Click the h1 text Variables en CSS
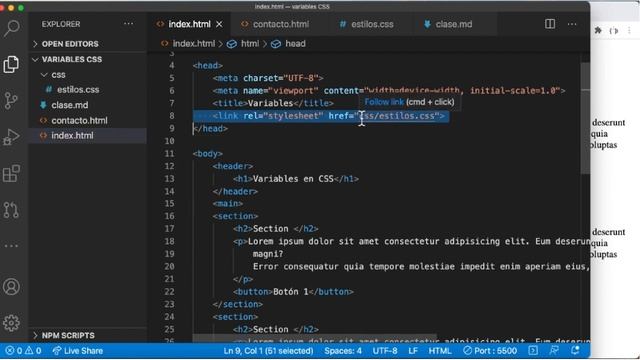The width and height of the screenshot is (640, 360). (293, 179)
